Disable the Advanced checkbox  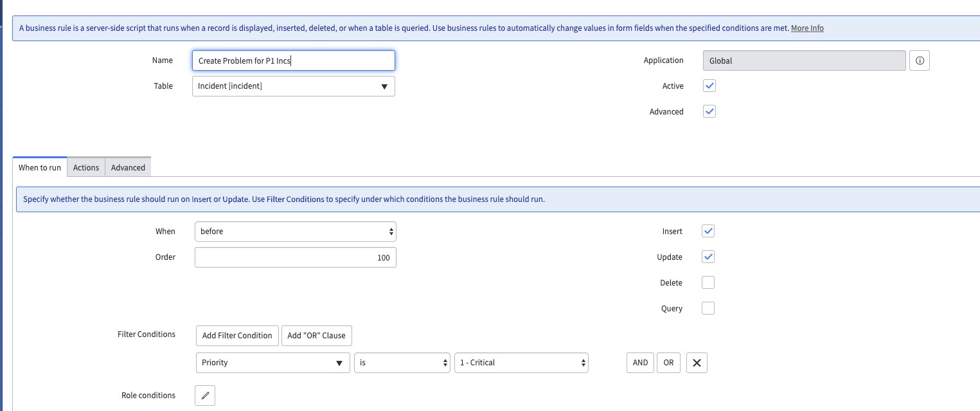pos(709,111)
